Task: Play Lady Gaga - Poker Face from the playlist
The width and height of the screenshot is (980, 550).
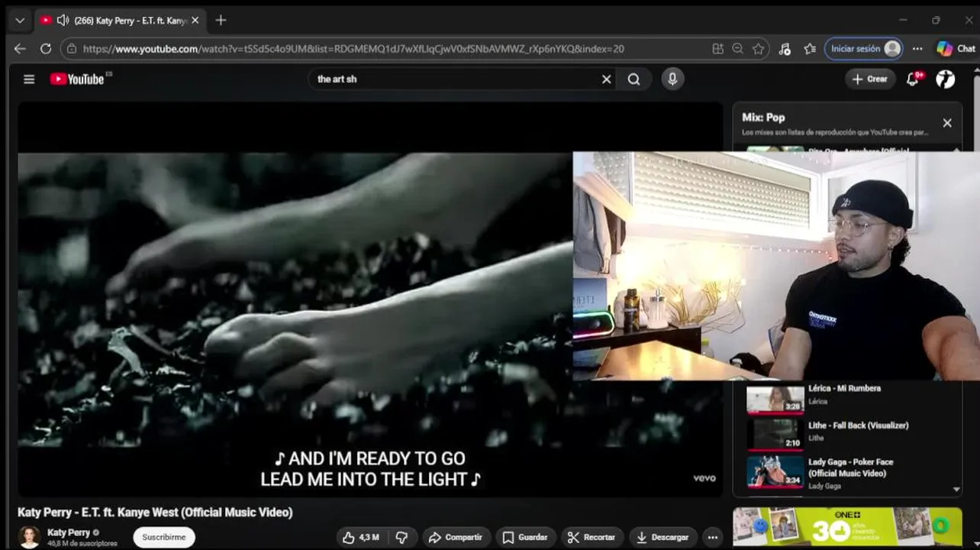Action: [850, 467]
